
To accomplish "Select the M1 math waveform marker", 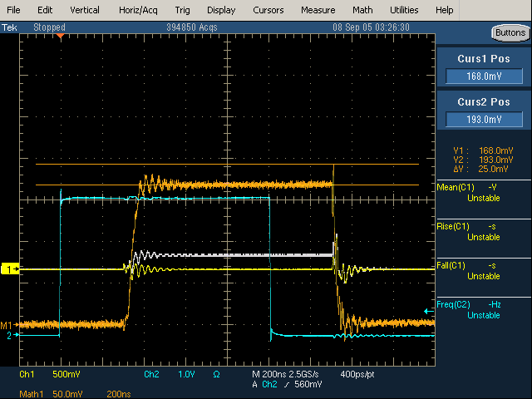I will pyautogui.click(x=7, y=325).
